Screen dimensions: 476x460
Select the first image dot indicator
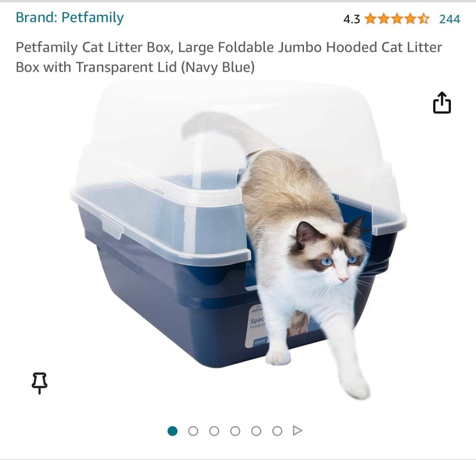coord(172,431)
